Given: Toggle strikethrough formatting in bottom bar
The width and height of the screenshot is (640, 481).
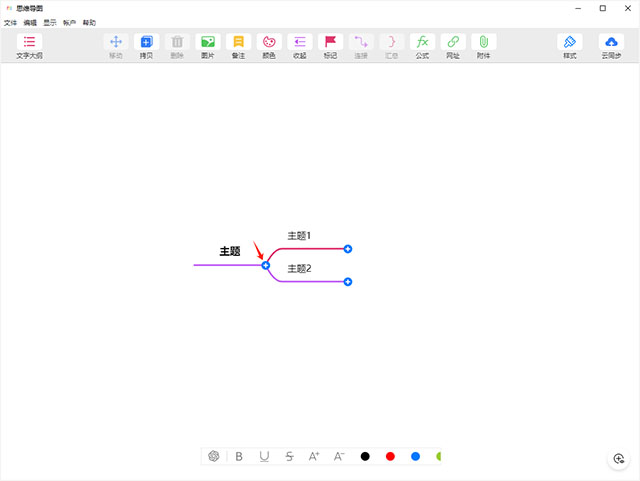Looking at the screenshot, I should point(289,456).
